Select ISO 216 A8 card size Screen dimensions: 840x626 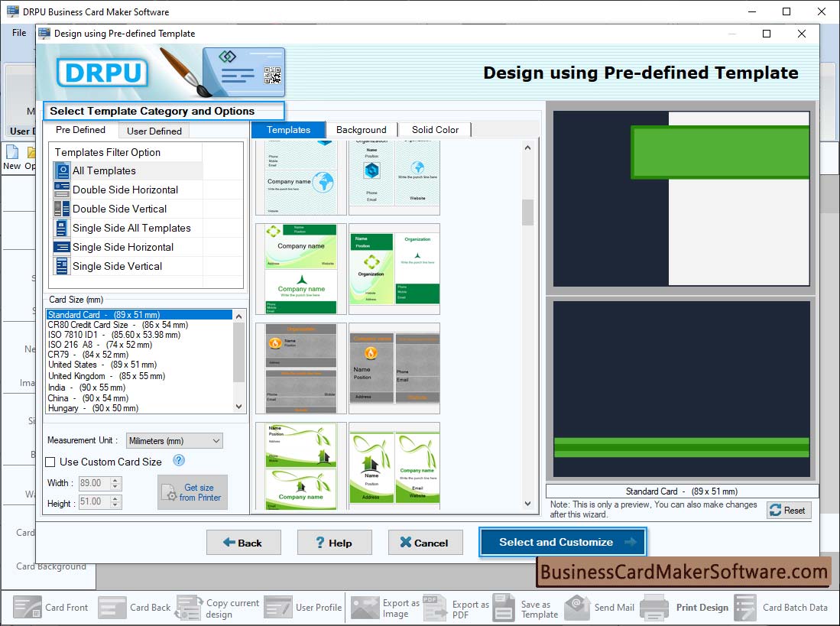point(139,345)
